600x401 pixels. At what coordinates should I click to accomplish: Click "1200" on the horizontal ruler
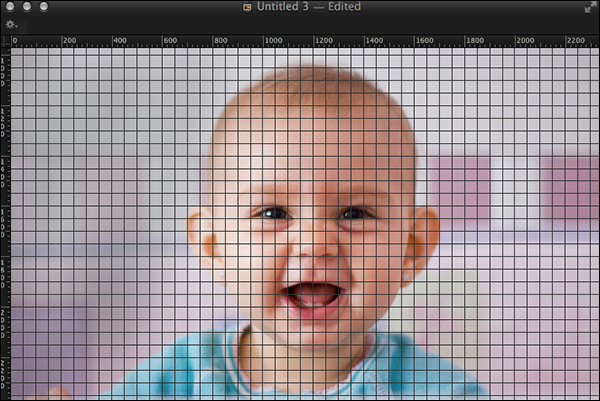click(x=324, y=41)
